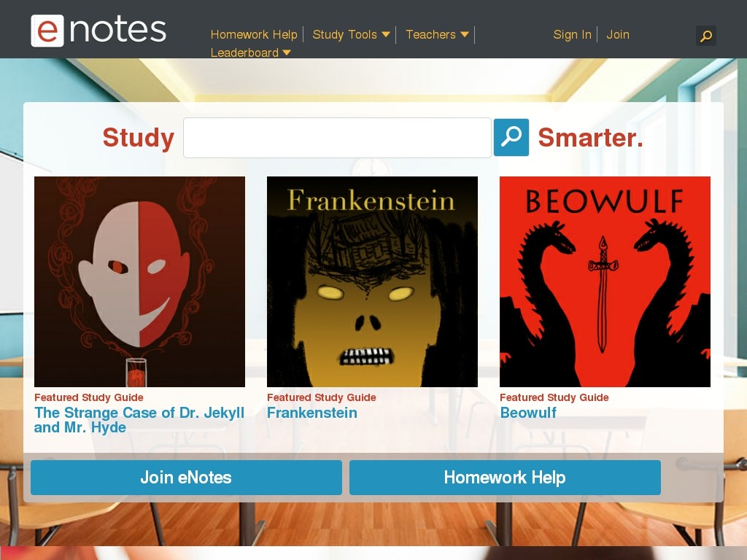Click the Beowulf title link
This screenshot has width=747, height=560.
click(528, 413)
